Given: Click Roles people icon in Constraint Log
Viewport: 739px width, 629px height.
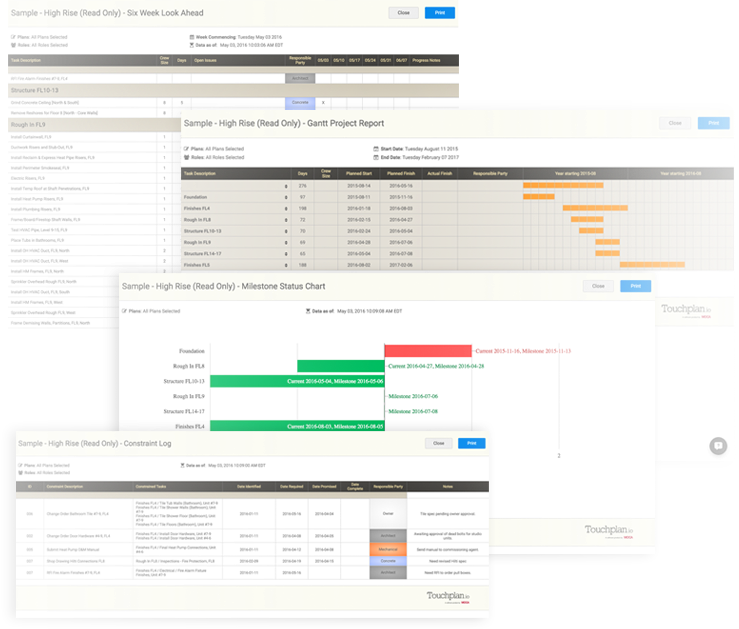Looking at the screenshot, I should (20, 473).
